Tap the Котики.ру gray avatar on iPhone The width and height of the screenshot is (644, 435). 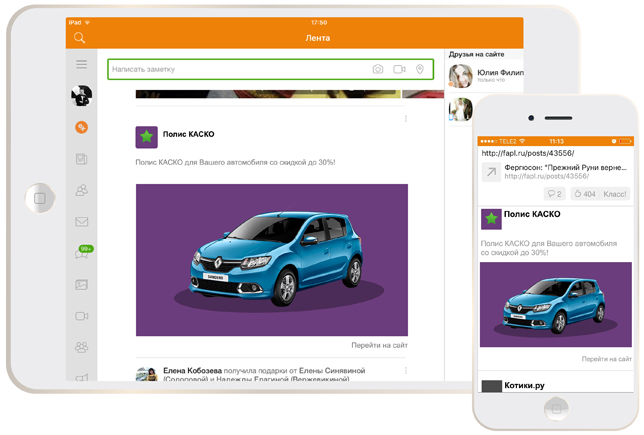491,386
